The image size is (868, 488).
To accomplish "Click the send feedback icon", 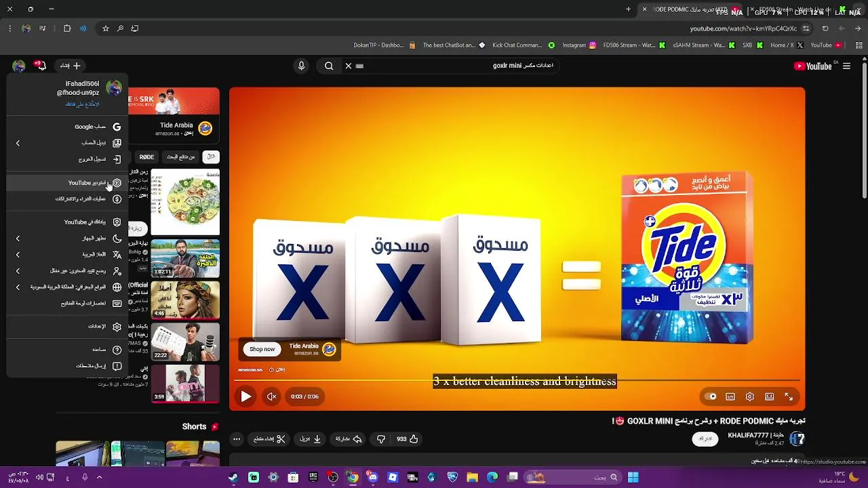I will coord(117,366).
